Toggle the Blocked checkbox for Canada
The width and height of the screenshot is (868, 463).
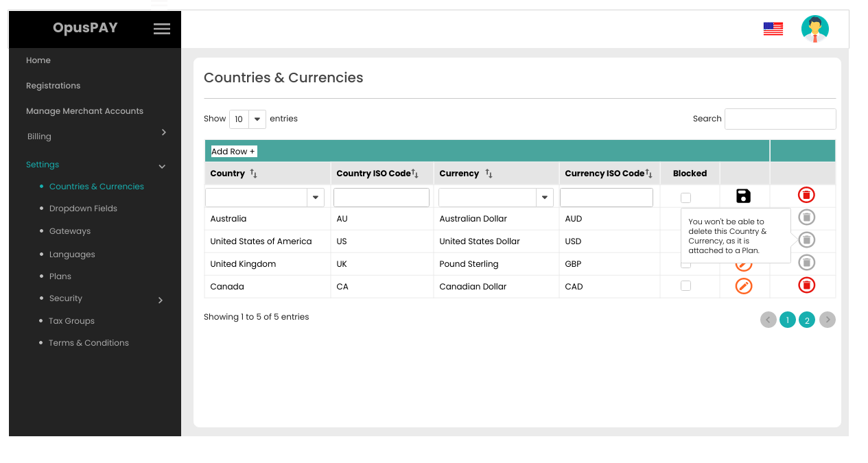[685, 286]
